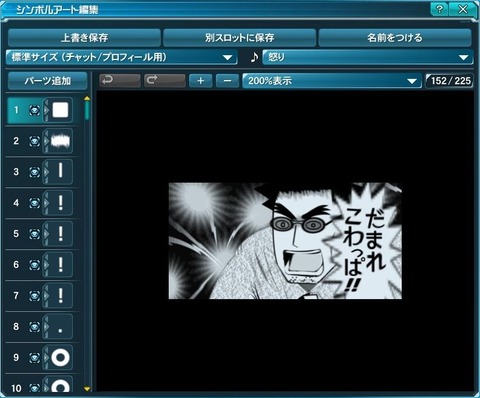Select layer 9 ring symbol thumbnail
Image resolution: width=480 pixels, height=398 pixels.
(x=60, y=357)
